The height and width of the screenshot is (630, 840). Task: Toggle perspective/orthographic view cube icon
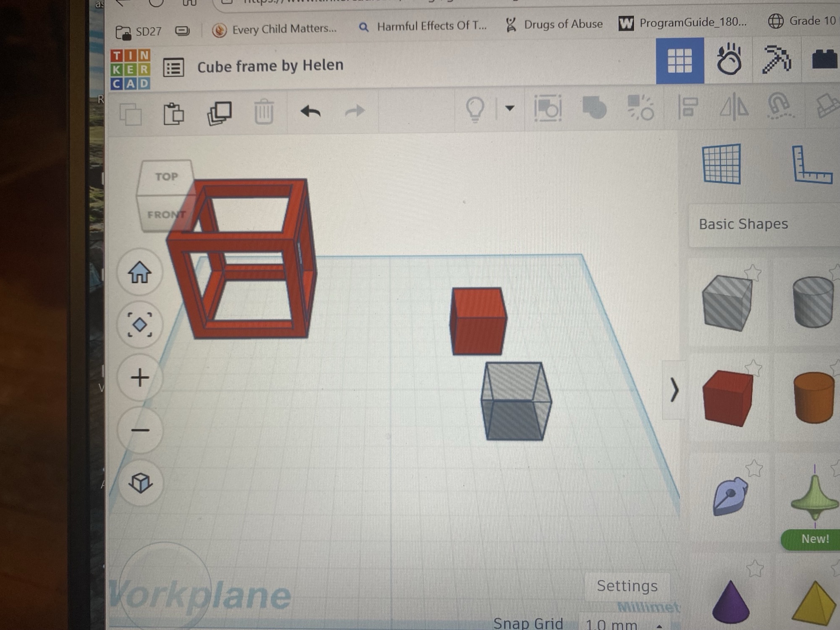[x=140, y=483]
